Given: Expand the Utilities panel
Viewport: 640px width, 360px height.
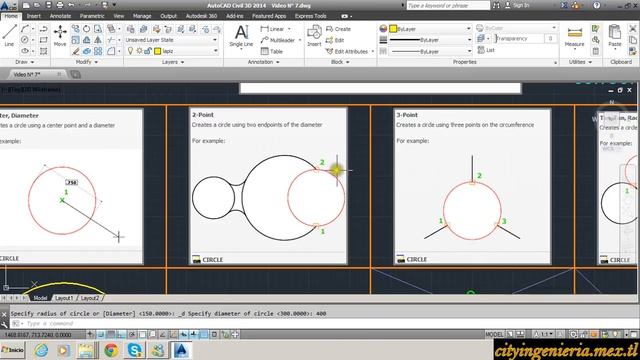Looking at the screenshot, I should pos(580,62).
